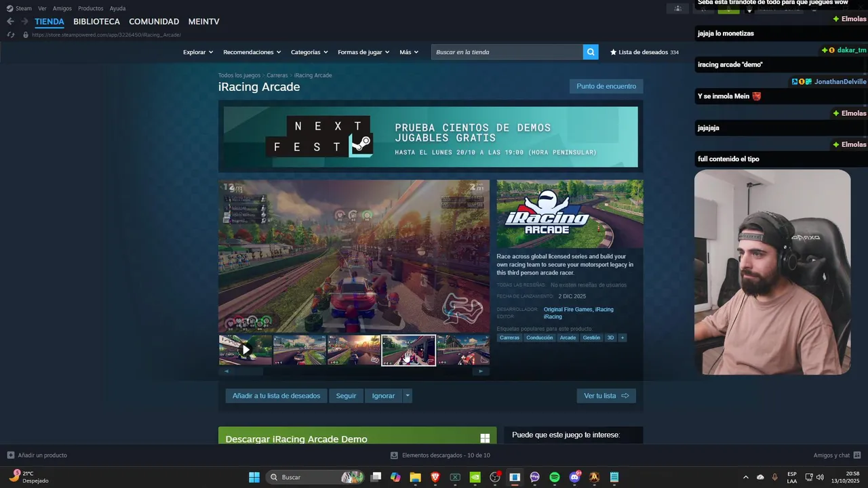Screen dimensions: 868x488
Task: Open dropdown arrow next to Ignorar
Action: (x=407, y=396)
